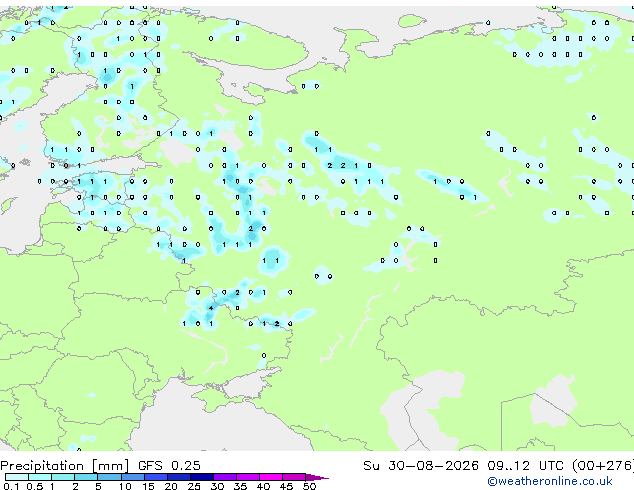Click the legend scale label "50"

[x=309, y=486]
